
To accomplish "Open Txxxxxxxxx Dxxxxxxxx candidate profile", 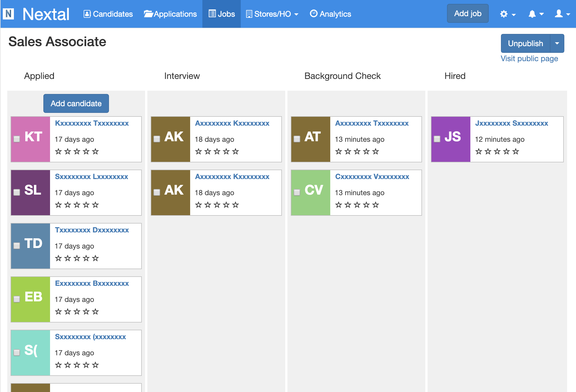I will [92, 230].
